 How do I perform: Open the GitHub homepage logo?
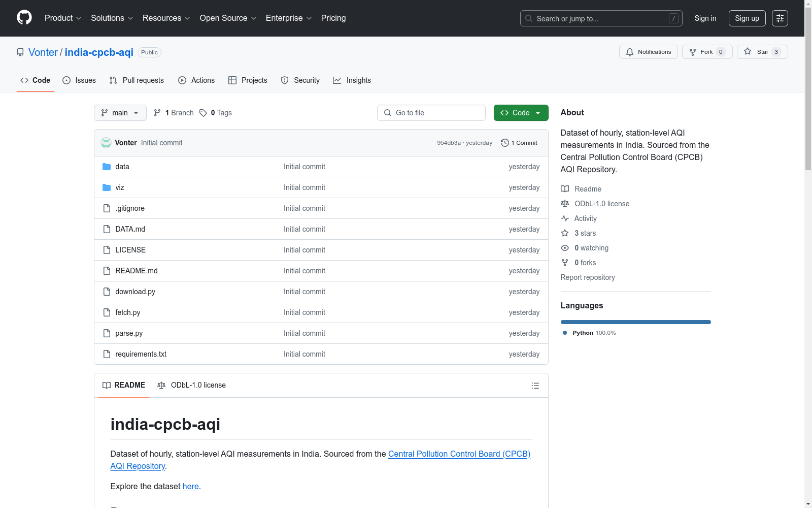point(24,18)
